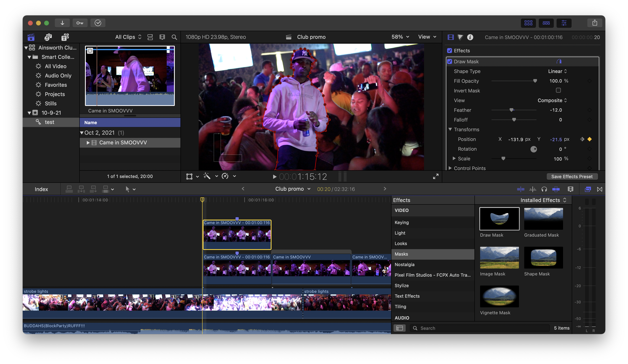The width and height of the screenshot is (628, 364).
Task: Select the Stylize effects category
Action: pos(401,286)
